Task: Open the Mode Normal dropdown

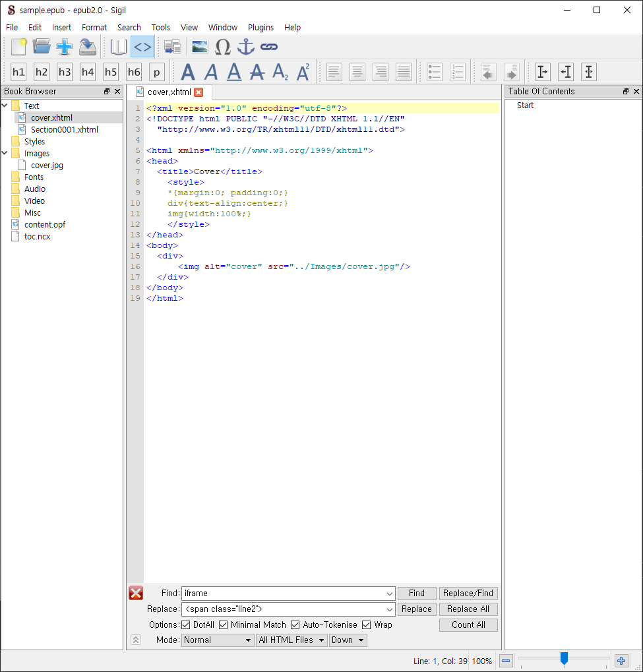Action: tap(218, 640)
